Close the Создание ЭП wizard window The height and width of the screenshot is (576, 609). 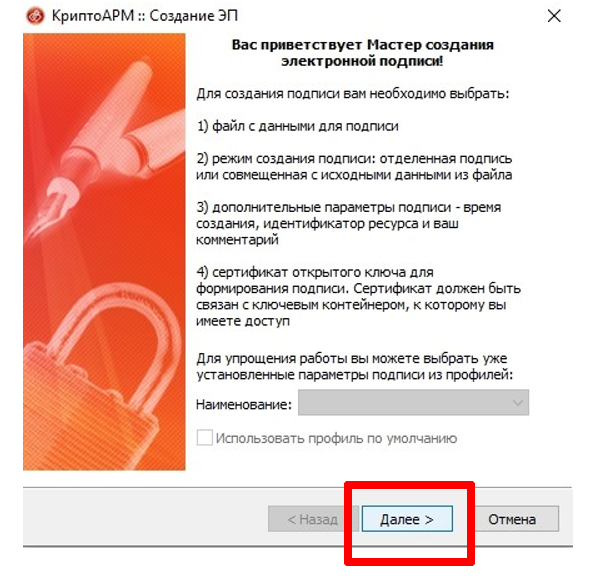(x=554, y=16)
